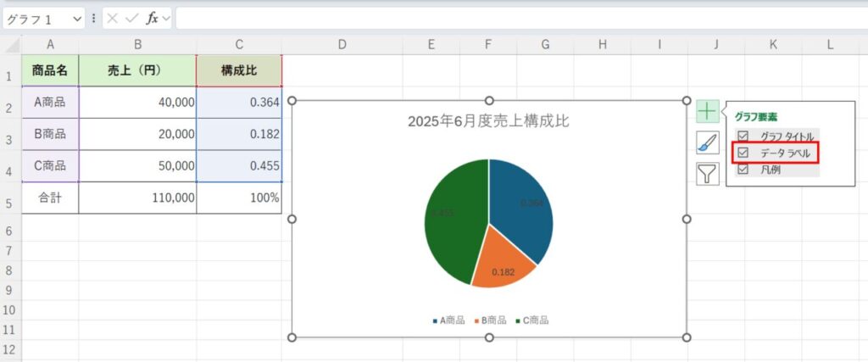Expand the formula bar dropdown chevron
868x362 pixels.
point(166,19)
